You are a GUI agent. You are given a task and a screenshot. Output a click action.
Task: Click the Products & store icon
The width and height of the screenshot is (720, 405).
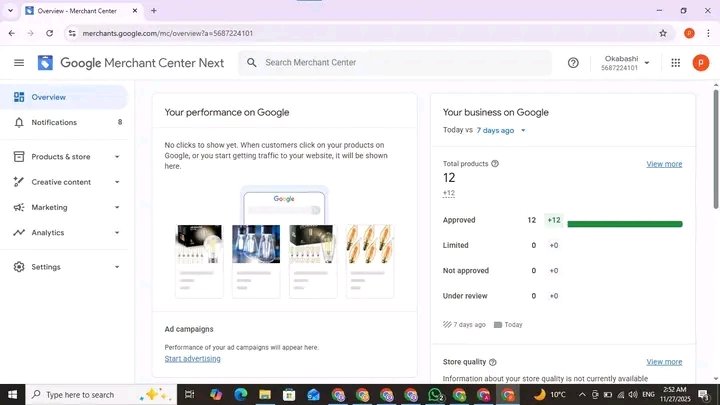(x=19, y=157)
